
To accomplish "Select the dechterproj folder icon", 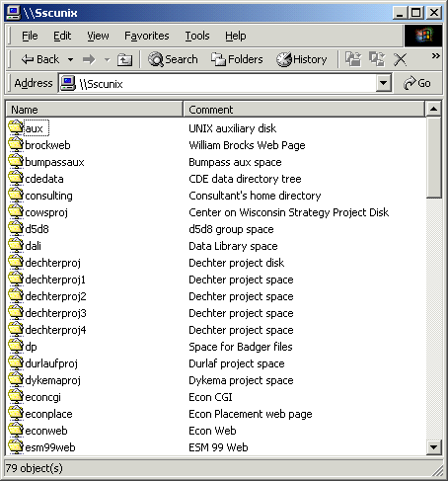I will pos(16,262).
